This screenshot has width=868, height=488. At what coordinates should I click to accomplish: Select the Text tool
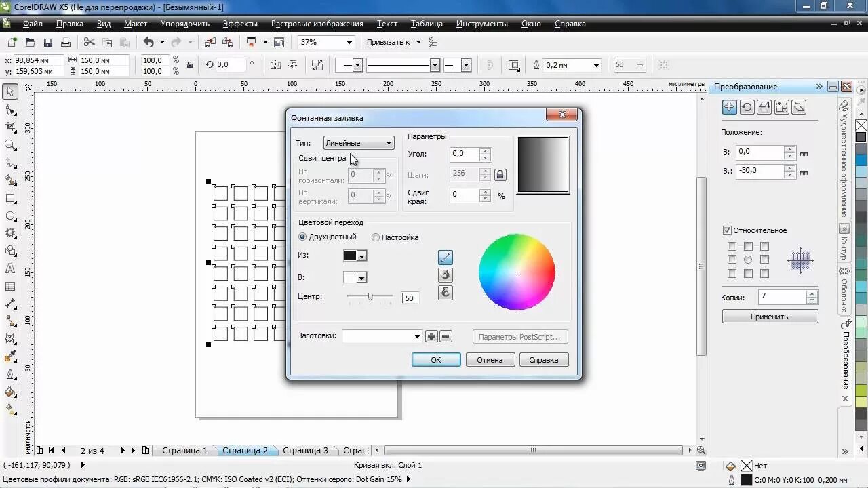[10, 268]
